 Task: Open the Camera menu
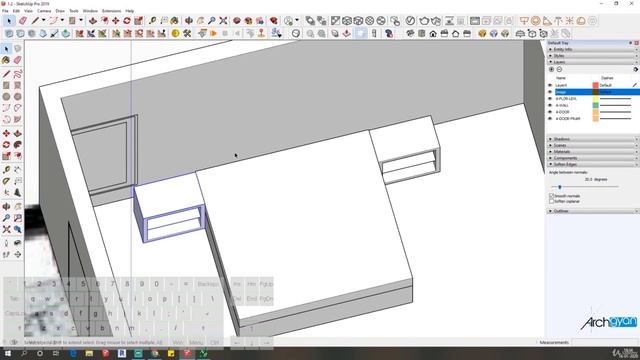click(44, 11)
